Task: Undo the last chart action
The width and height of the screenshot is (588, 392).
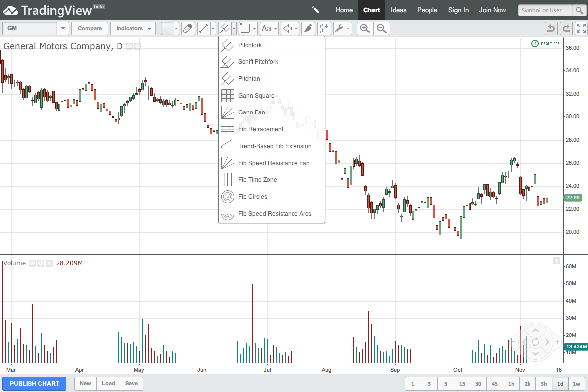Action: click(x=551, y=29)
